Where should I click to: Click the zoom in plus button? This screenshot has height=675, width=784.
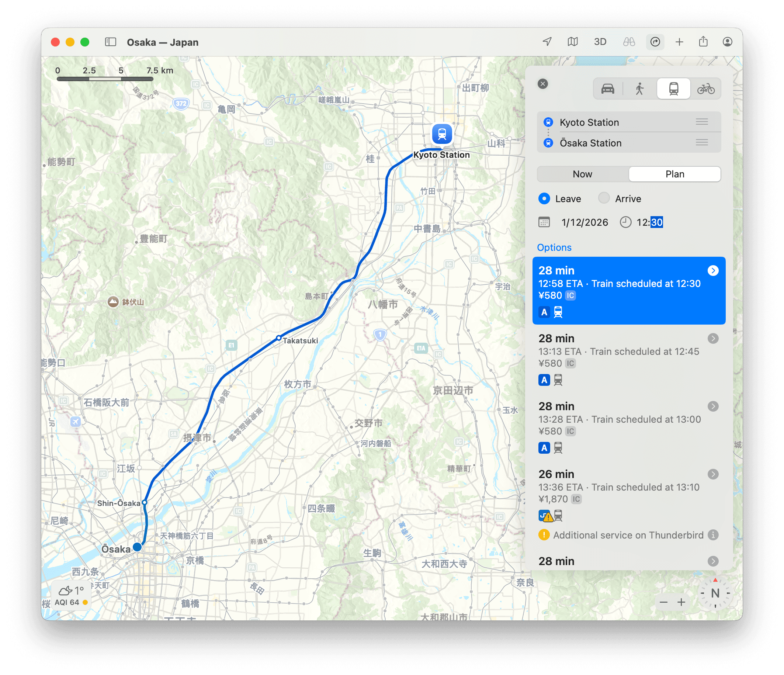681,602
